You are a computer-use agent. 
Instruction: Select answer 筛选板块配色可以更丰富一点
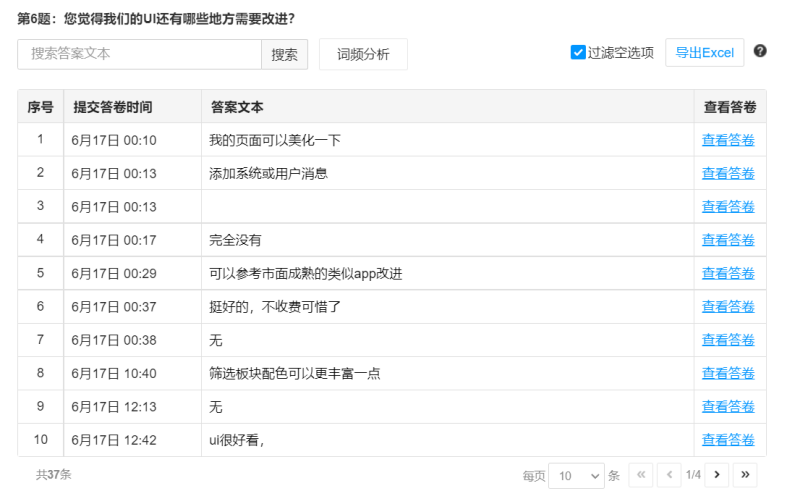pyautogui.click(x=295, y=373)
